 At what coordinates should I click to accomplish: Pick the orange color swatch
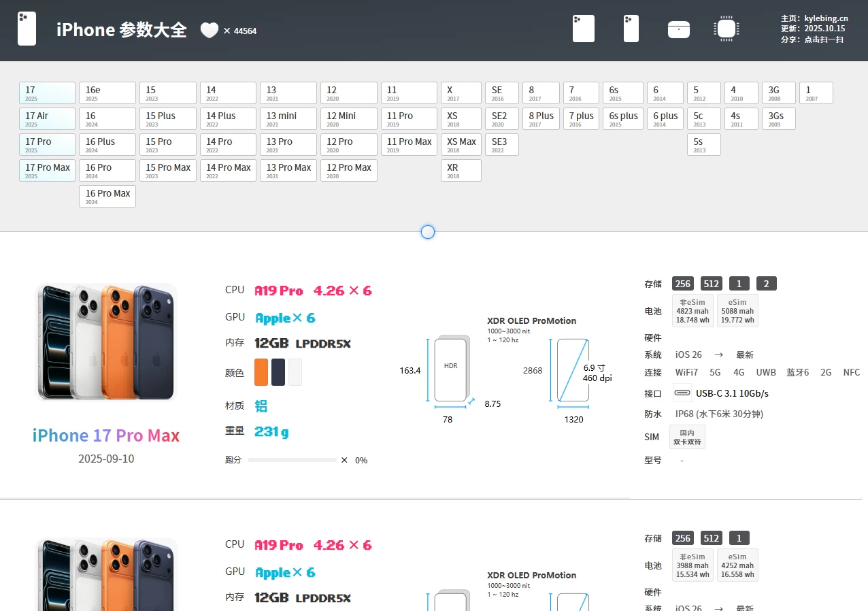261,372
